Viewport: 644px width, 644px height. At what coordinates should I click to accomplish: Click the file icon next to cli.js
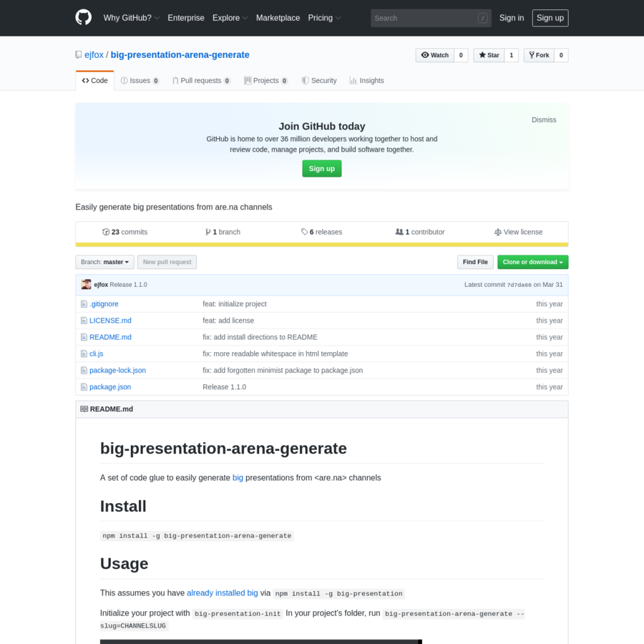pos(84,353)
